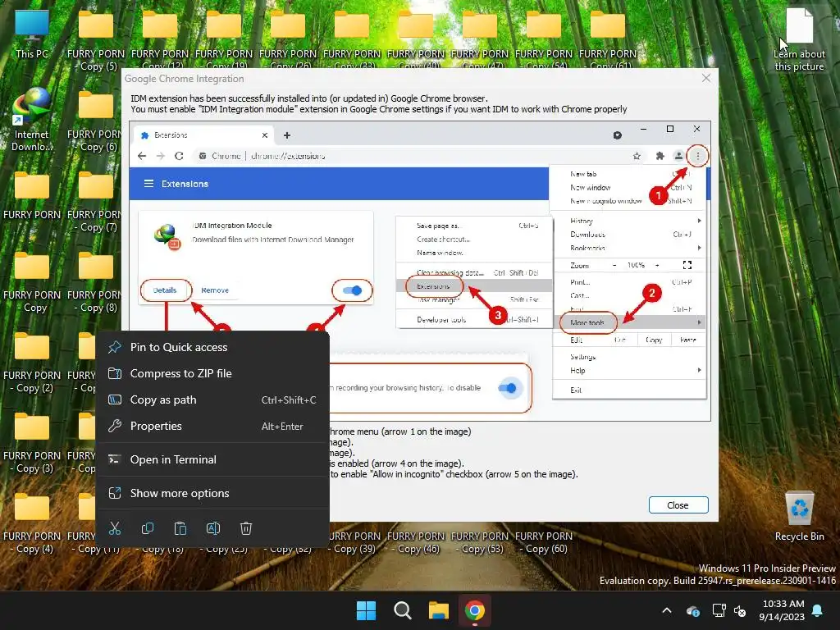Open the Windows Start menu

pyautogui.click(x=367, y=610)
